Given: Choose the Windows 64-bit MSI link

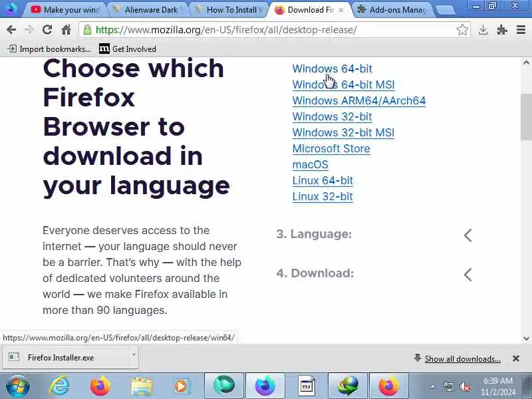Looking at the screenshot, I should (x=343, y=85).
